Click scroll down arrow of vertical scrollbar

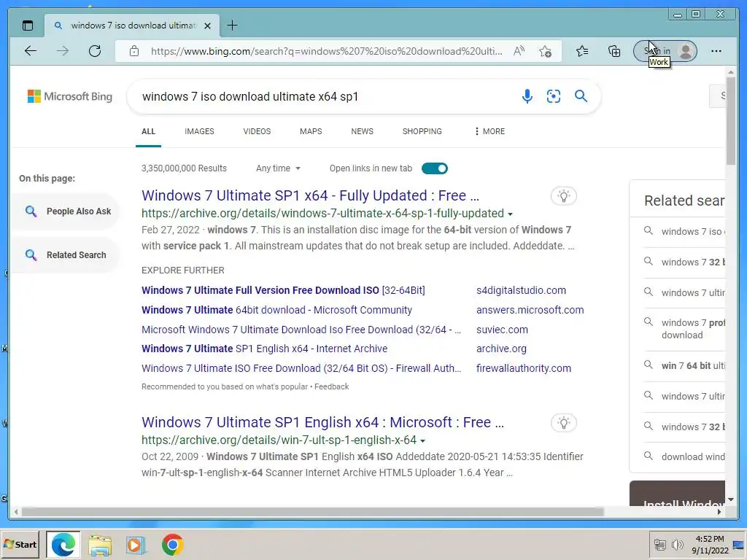pos(731,499)
